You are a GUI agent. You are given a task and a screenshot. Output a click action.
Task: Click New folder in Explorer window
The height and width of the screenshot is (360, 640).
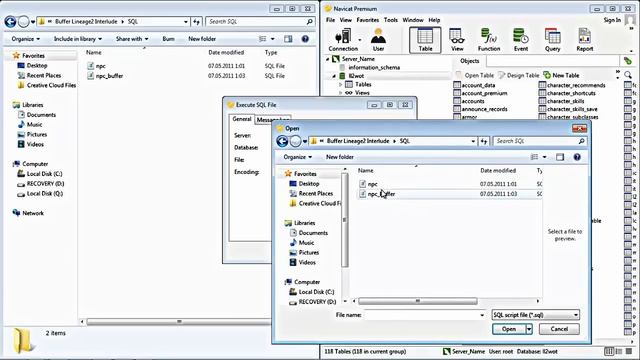[x=202, y=39]
